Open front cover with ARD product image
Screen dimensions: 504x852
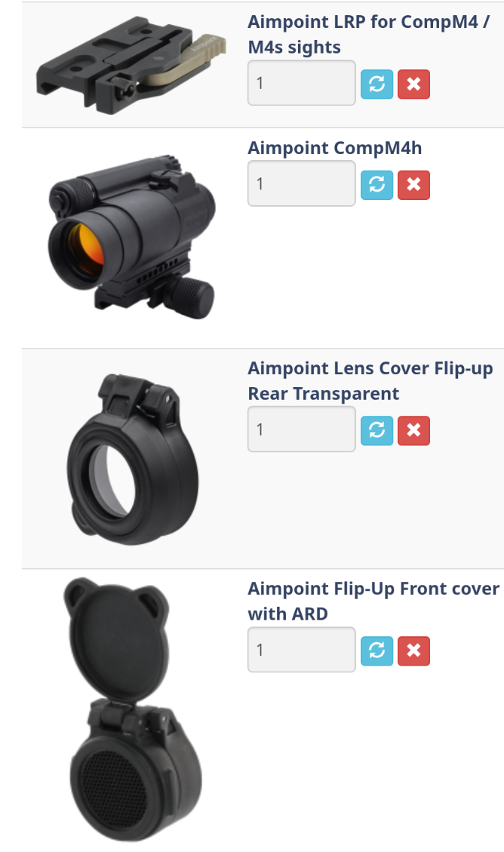tap(133, 709)
